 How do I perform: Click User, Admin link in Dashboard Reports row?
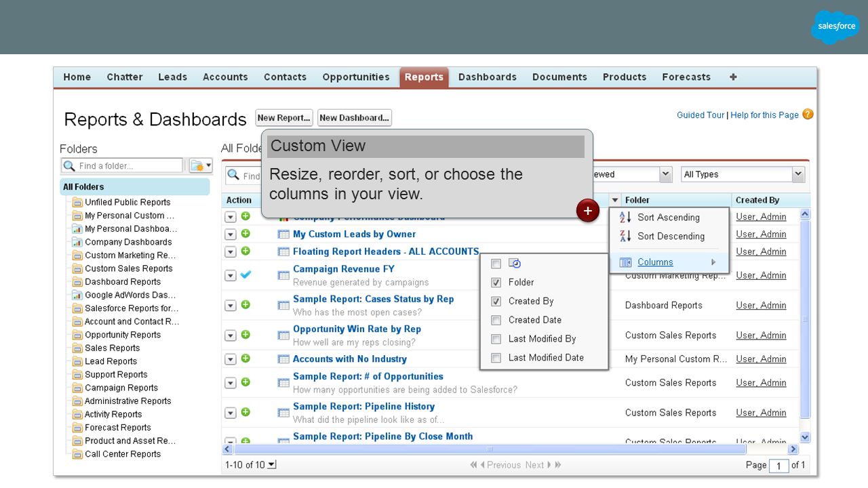click(761, 306)
